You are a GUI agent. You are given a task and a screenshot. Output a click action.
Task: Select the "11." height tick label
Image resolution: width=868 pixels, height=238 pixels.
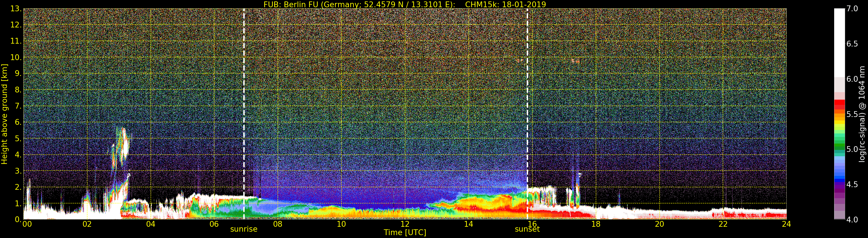(x=16, y=41)
